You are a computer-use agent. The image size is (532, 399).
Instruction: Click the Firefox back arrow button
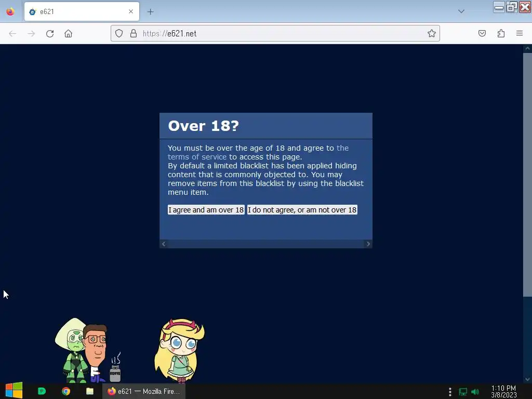12,34
